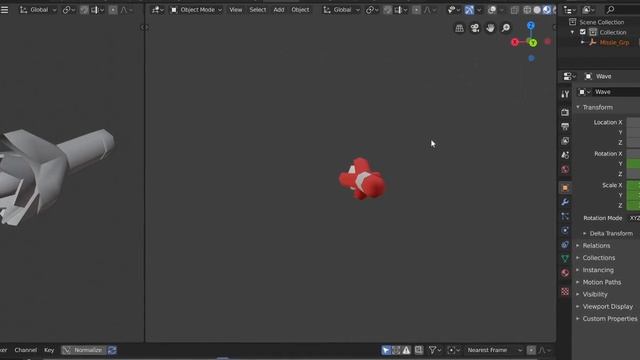Viewport: 640px width, 360px height.
Task: Open the graph editor Channel menu
Action: coord(25,350)
